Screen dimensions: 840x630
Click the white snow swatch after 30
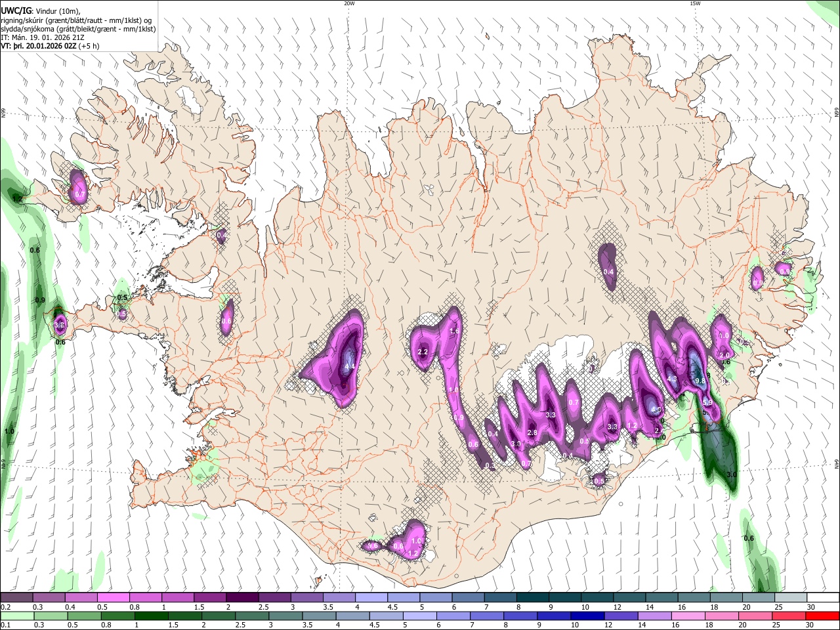click(822, 597)
